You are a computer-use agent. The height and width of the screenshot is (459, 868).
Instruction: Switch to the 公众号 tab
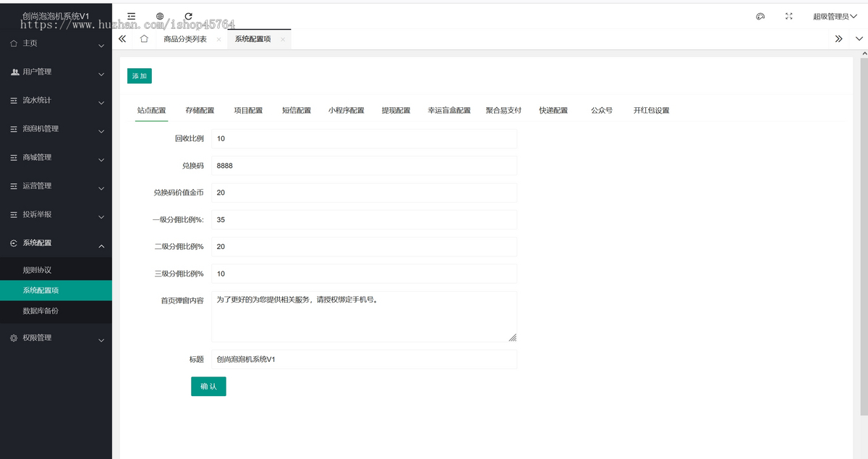tap(602, 110)
